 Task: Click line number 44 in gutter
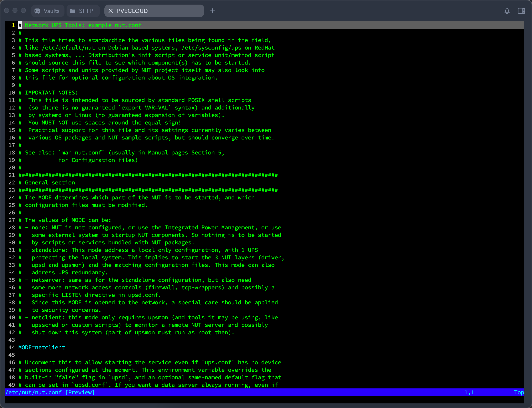coord(12,348)
